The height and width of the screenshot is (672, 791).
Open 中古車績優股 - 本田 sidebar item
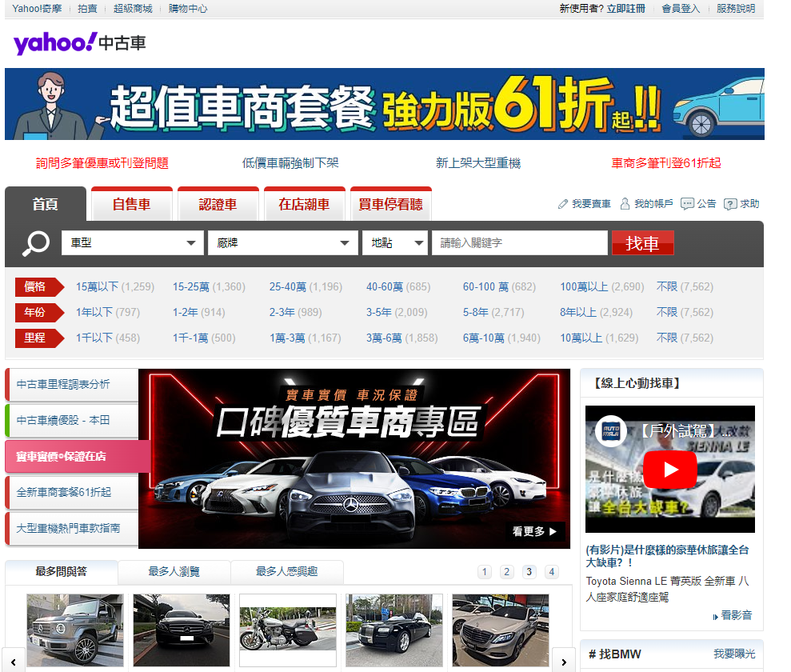coord(72,421)
